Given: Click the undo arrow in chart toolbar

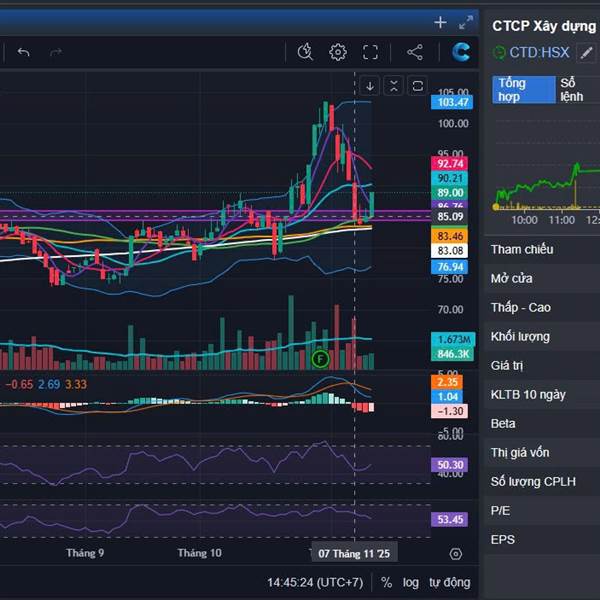Looking at the screenshot, I should click(x=24, y=52).
